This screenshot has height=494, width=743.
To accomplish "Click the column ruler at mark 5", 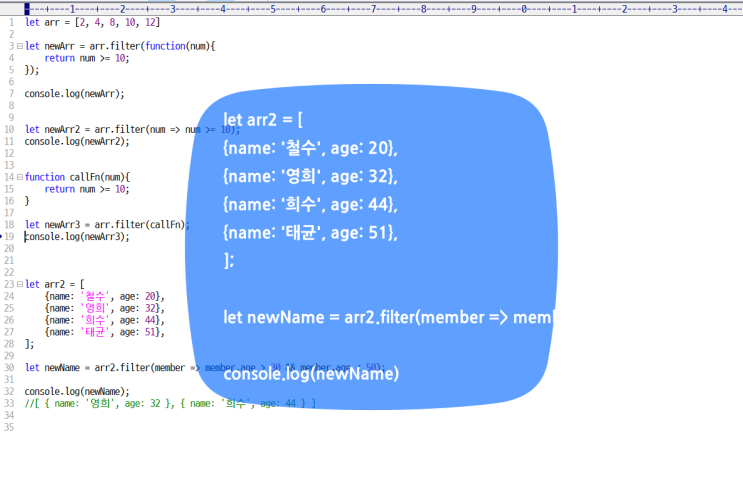I will [x=271, y=7].
